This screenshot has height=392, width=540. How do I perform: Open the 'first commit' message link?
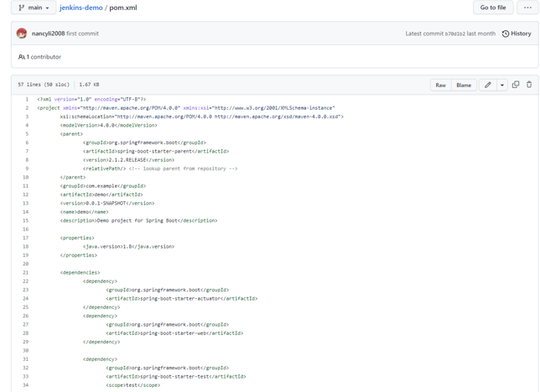pos(82,34)
